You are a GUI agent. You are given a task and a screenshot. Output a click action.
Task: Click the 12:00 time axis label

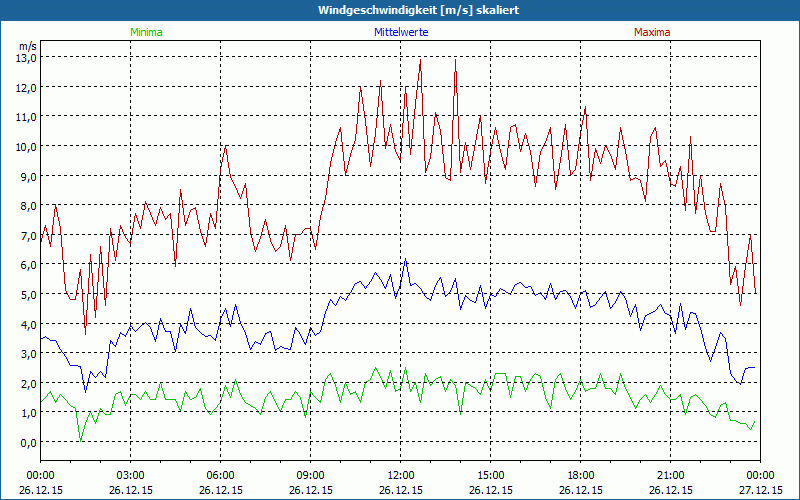[401, 476]
